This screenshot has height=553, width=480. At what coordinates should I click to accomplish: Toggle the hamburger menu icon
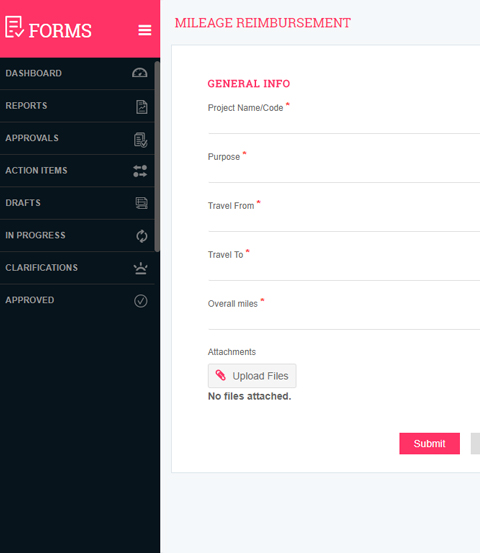point(145,30)
